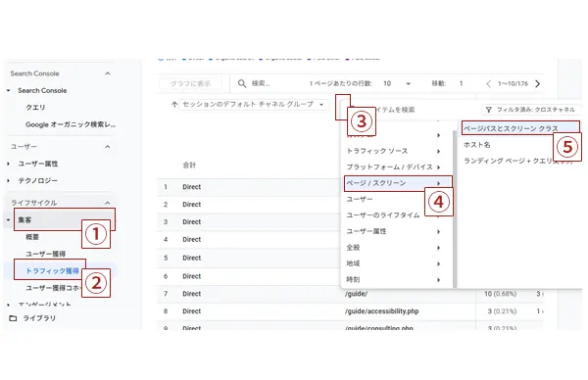The image size is (588, 380).
Task: Select 集客 in the sidebar
Action: (25, 220)
